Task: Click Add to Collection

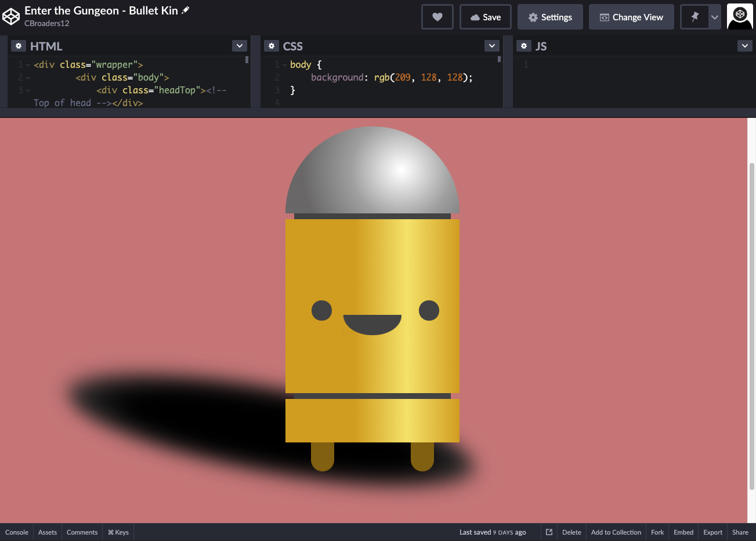Action: pyautogui.click(x=616, y=532)
